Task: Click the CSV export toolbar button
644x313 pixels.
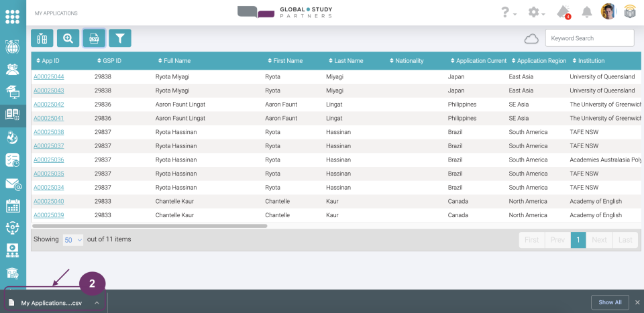Action: [94, 38]
